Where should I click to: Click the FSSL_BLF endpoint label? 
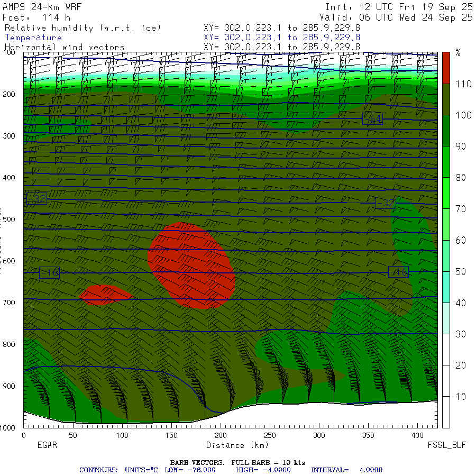pos(447,445)
